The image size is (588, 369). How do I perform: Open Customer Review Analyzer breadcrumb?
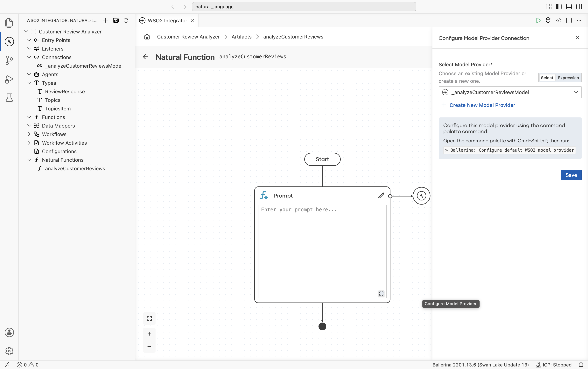pos(188,37)
